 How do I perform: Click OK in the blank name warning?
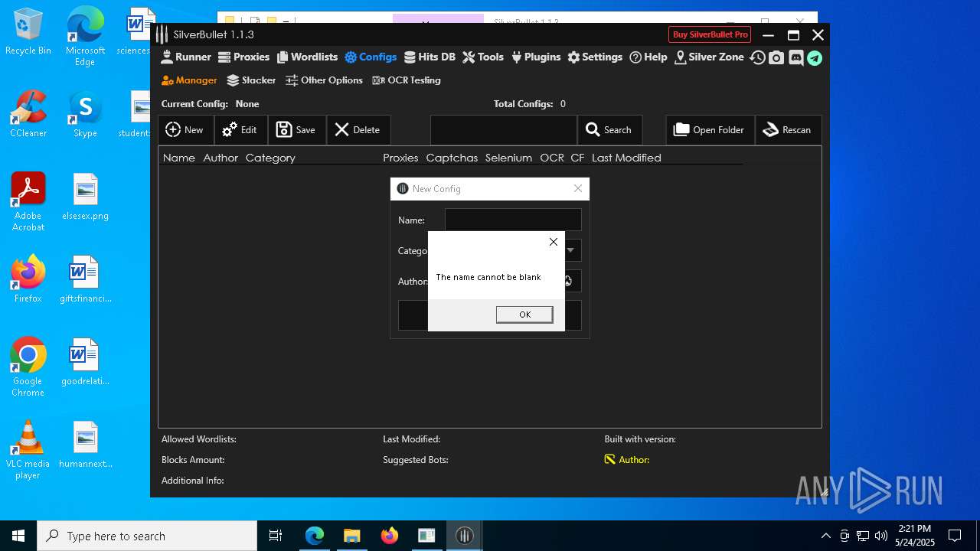[524, 315]
